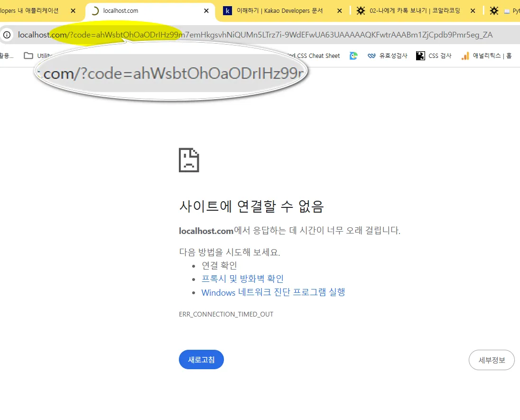The height and width of the screenshot is (420, 520).
Task: Click the blue C icon bookmark
Action: tap(353, 56)
